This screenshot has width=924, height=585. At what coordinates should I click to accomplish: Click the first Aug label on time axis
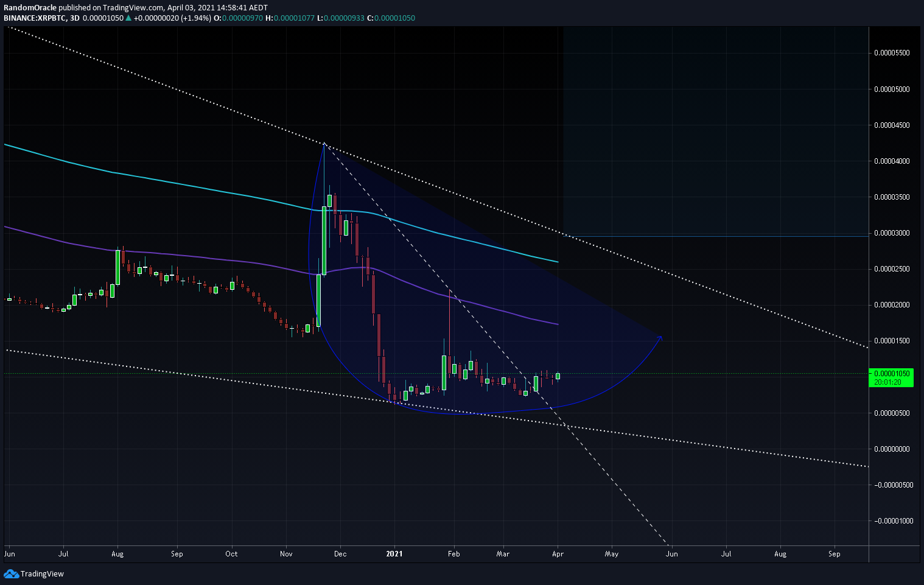coord(117,554)
